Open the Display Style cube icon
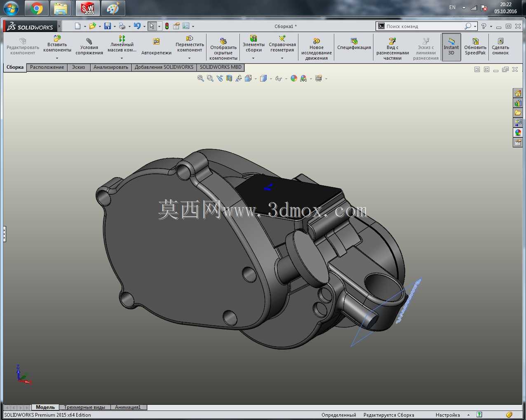The width and height of the screenshot is (526, 420). coord(263,78)
